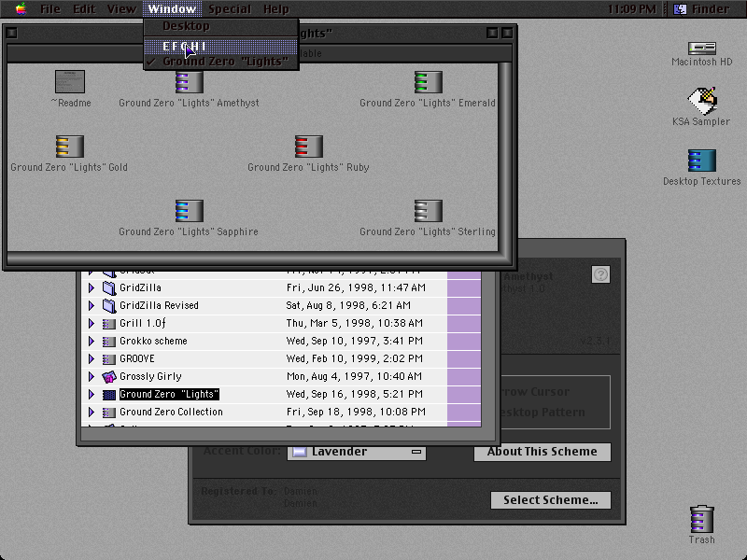Screen dimensions: 747x560
Task: Click the Ground Zero "Lights" list icon
Action: pos(109,395)
